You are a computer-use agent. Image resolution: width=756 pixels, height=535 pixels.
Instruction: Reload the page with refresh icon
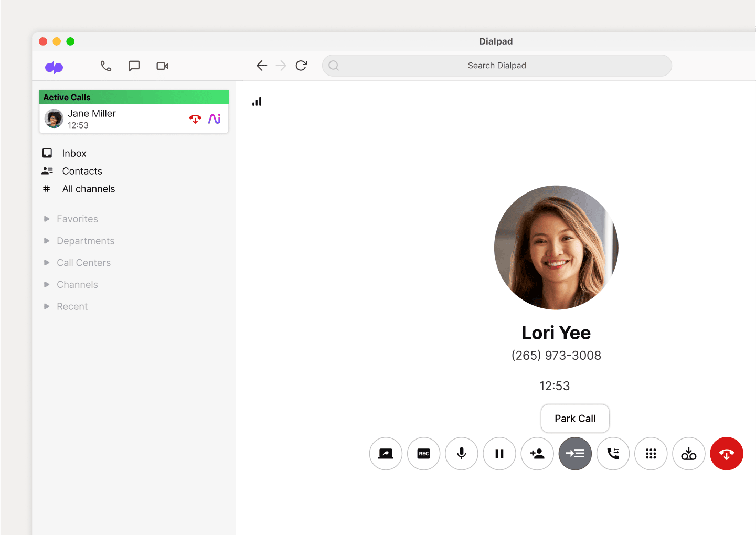coord(301,66)
